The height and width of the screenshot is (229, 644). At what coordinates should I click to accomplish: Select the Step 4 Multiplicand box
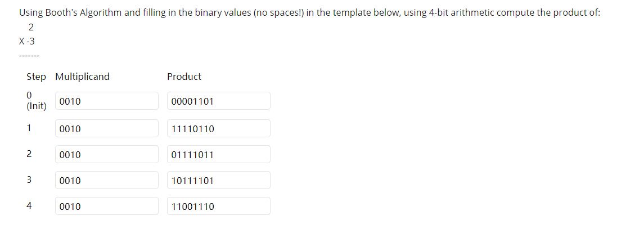click(107, 206)
